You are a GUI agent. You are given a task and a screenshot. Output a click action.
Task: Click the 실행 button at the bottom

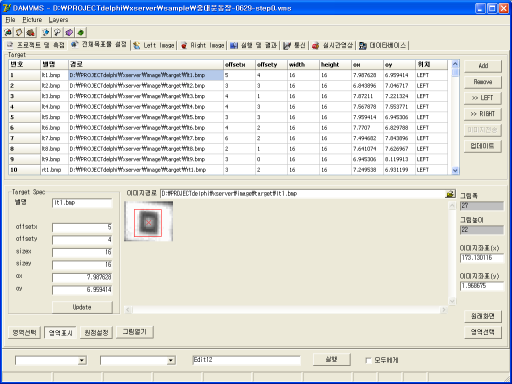pyautogui.click(x=332, y=359)
